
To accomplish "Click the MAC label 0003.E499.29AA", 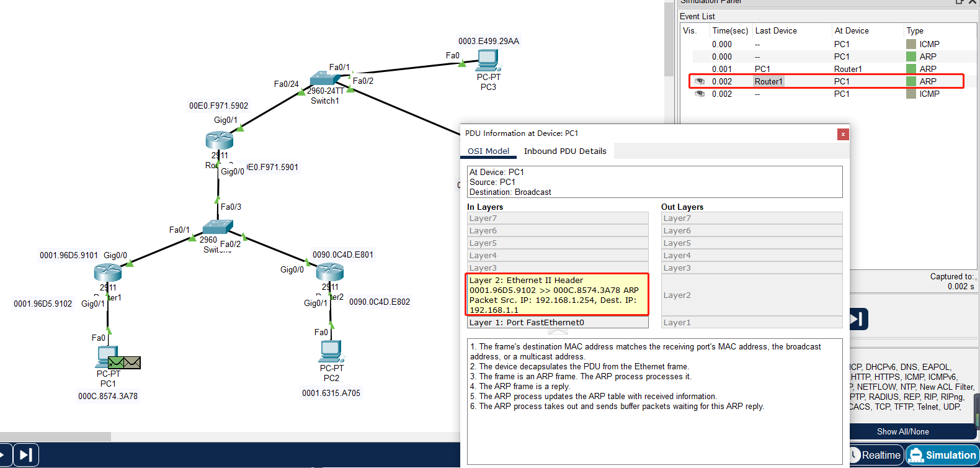I will coord(489,41).
